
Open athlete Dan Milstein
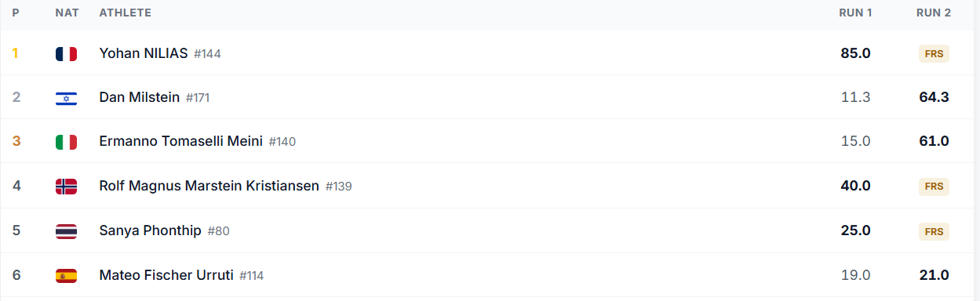140,97
